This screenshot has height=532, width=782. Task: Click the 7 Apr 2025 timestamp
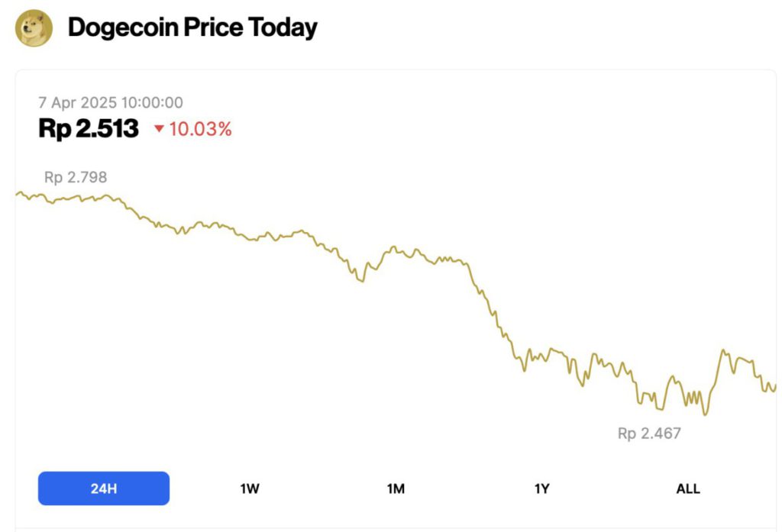[x=111, y=102]
